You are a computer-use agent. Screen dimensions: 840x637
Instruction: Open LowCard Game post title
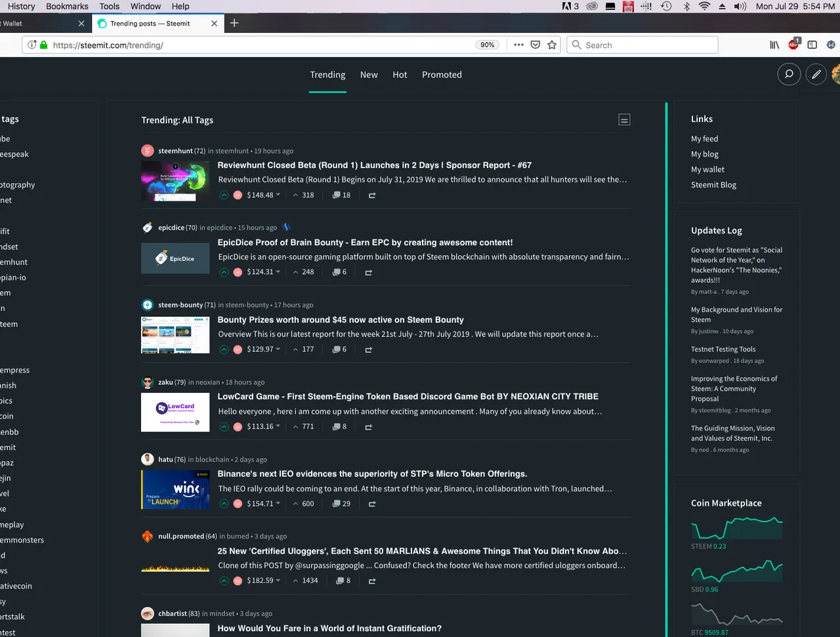pos(408,397)
